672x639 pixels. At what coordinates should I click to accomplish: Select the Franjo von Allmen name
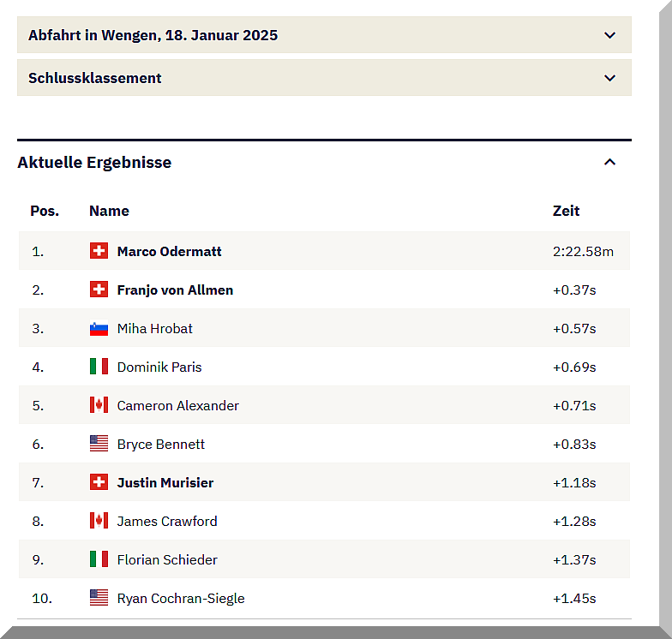pos(175,290)
